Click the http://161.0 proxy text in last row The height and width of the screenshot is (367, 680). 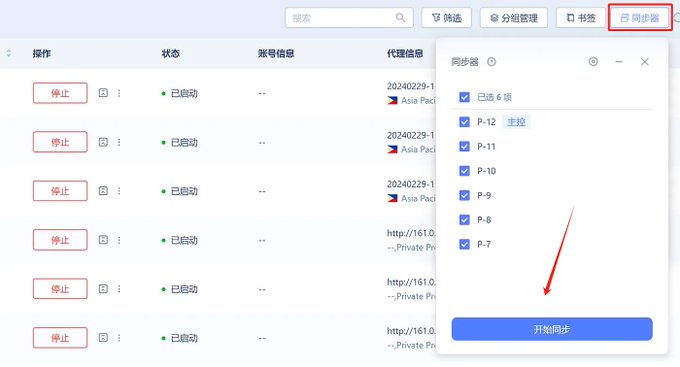(411, 331)
